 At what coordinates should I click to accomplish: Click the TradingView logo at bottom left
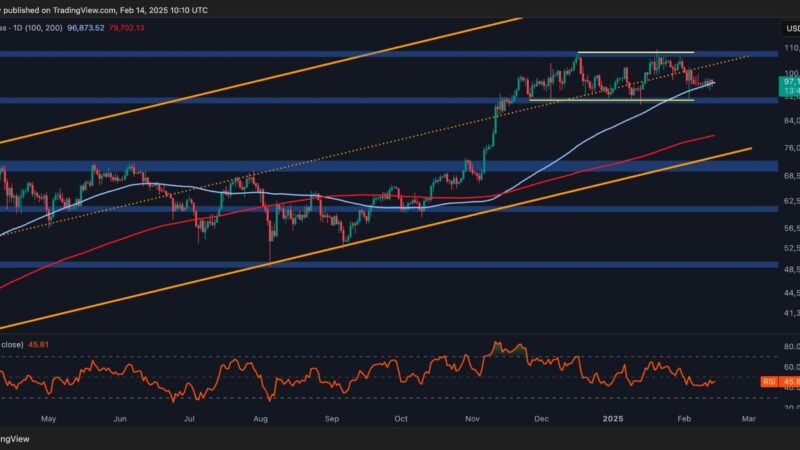(x=14, y=439)
